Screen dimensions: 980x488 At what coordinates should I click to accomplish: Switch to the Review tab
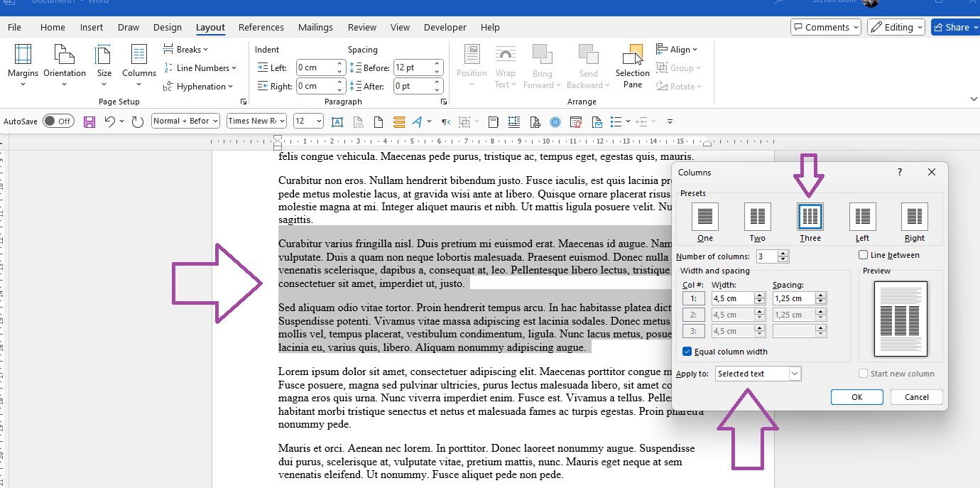(x=362, y=27)
